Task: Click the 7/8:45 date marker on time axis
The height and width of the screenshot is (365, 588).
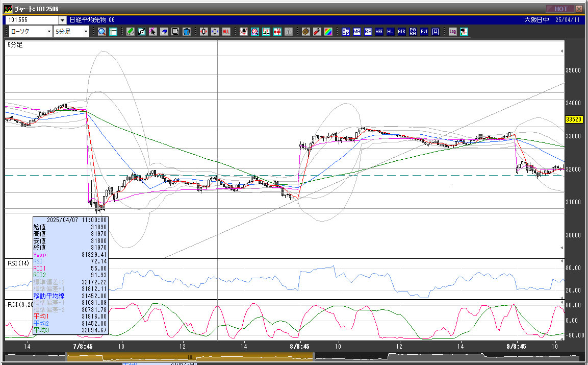Action: tap(83, 346)
